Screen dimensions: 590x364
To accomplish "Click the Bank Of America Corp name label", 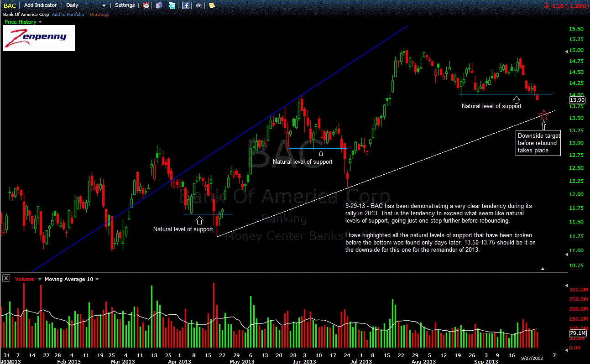I will tap(26, 15).
